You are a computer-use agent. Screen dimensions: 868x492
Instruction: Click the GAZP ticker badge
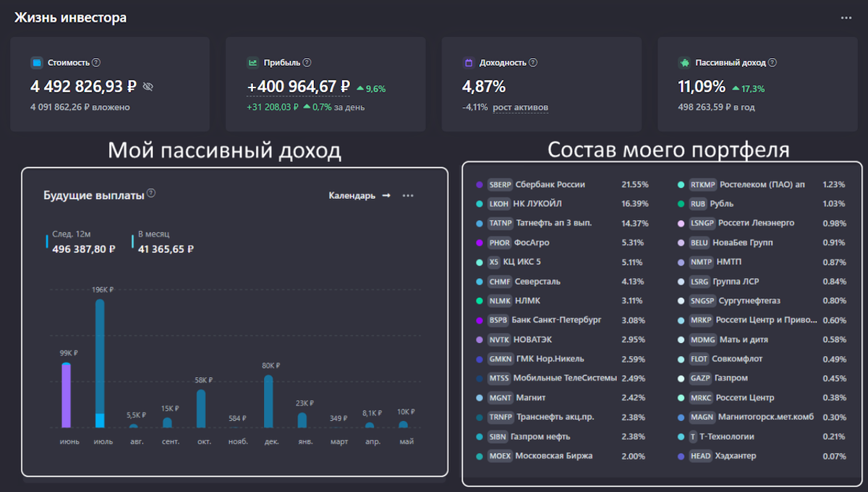(x=700, y=378)
